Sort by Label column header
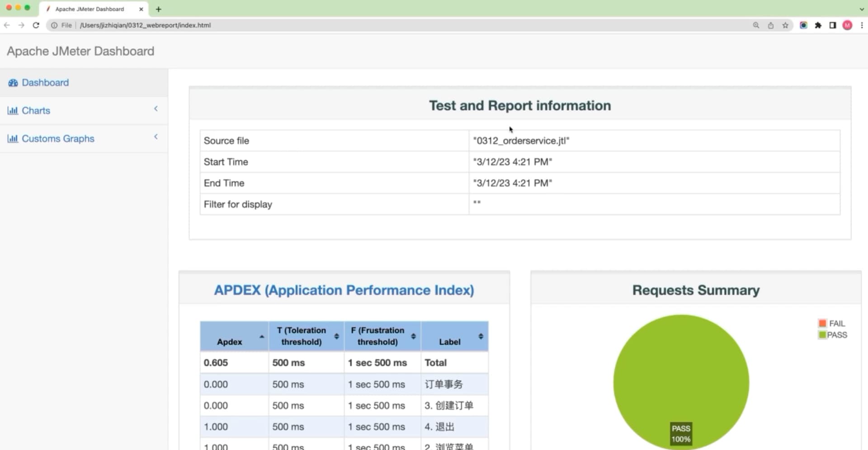 455,336
